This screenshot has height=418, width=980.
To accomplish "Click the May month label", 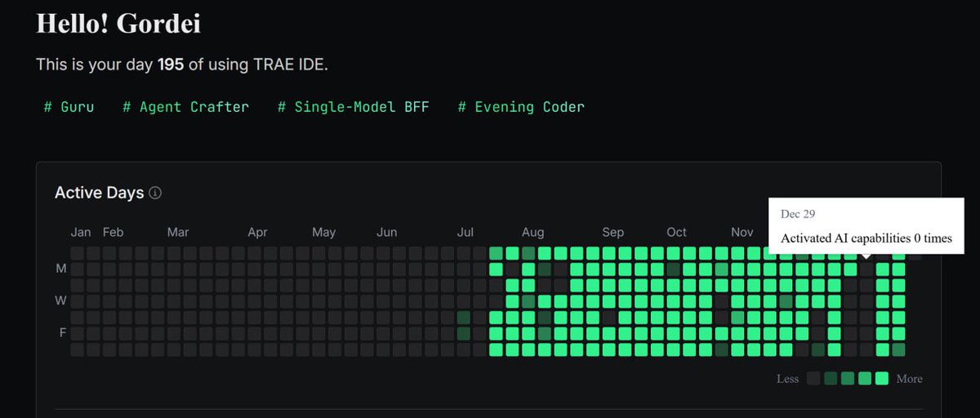I will (x=323, y=233).
